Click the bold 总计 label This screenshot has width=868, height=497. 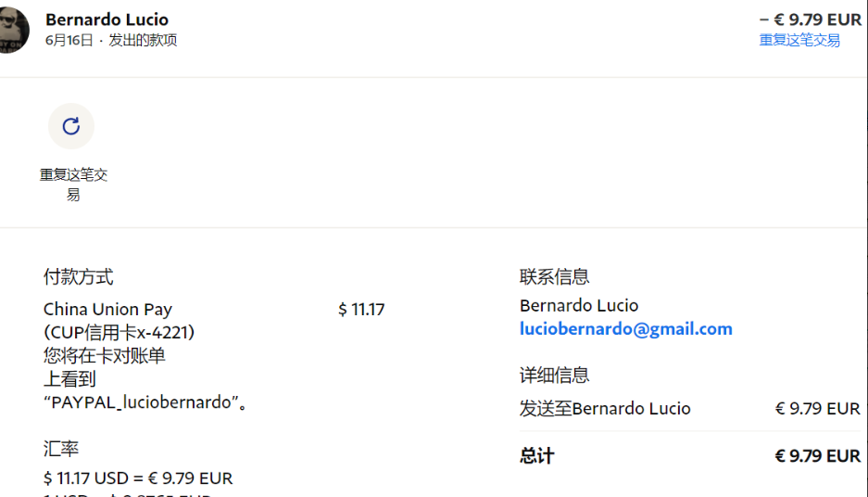(x=536, y=456)
